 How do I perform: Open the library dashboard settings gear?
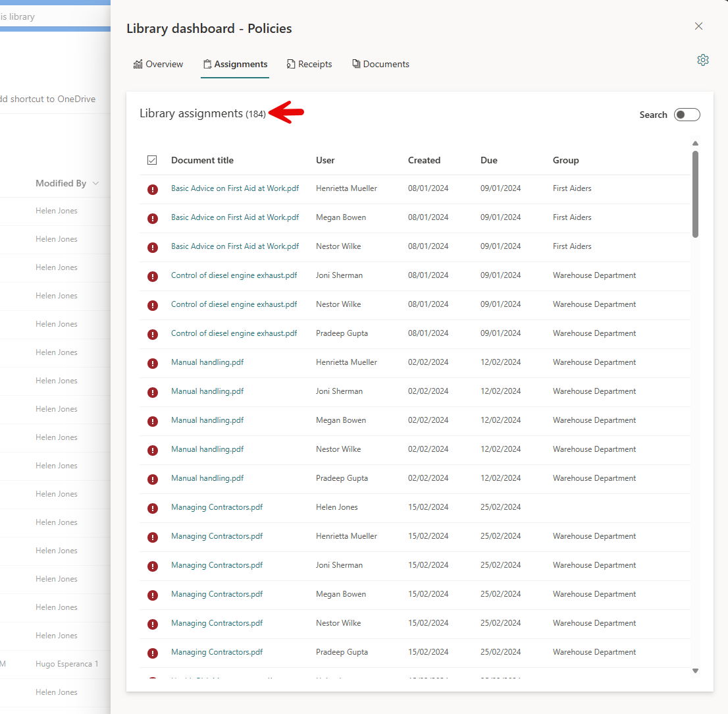[x=703, y=60]
